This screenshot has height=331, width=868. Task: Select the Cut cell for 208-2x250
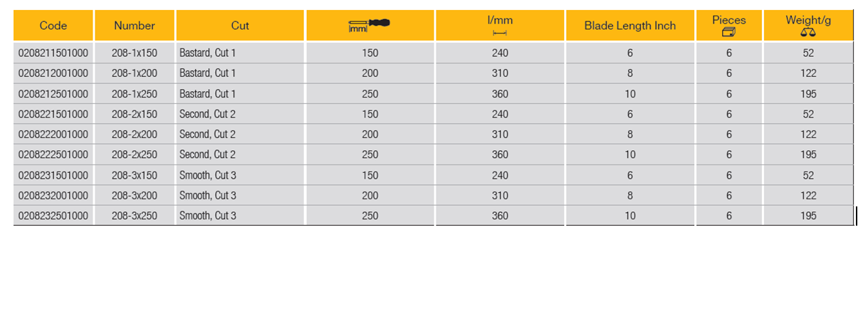(x=207, y=154)
